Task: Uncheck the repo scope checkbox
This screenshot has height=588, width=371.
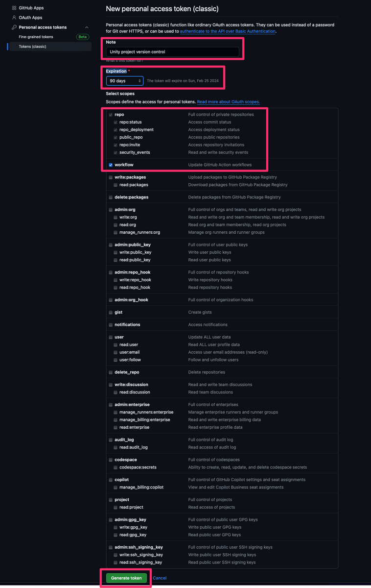Action: [111, 115]
